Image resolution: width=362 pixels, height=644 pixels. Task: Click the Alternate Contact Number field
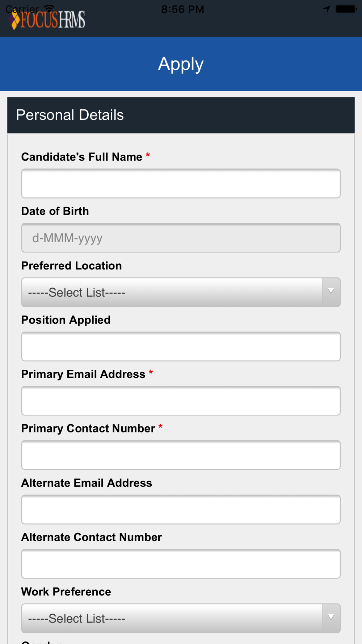tap(181, 564)
